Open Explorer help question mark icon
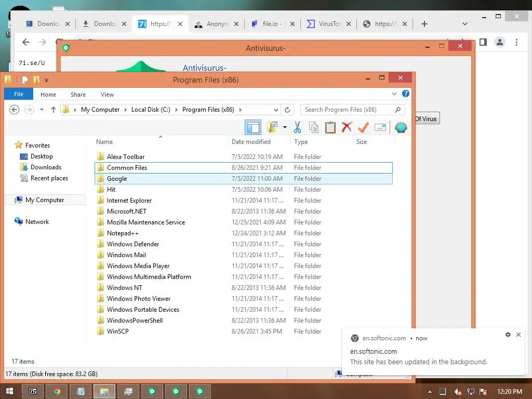This screenshot has width=532, height=399. [405, 94]
